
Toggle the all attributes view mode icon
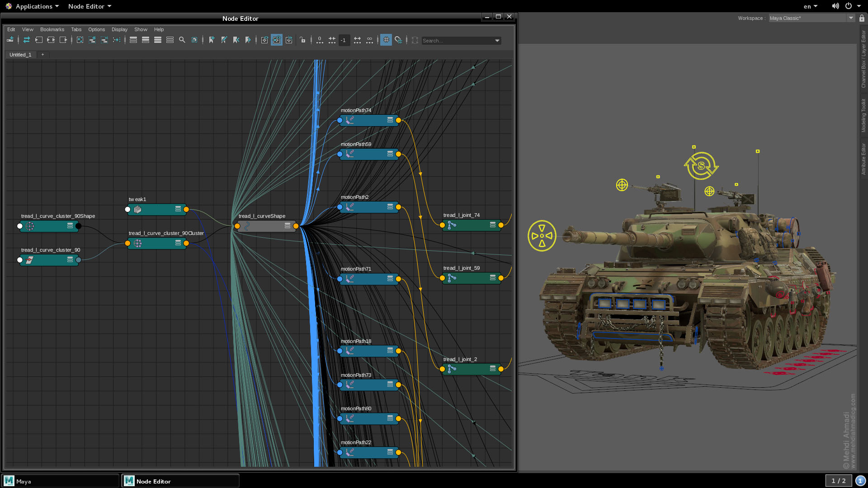tap(158, 40)
